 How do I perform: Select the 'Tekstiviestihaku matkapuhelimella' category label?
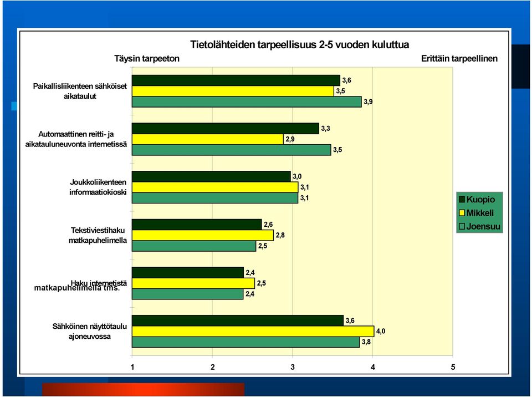[x=98, y=235]
